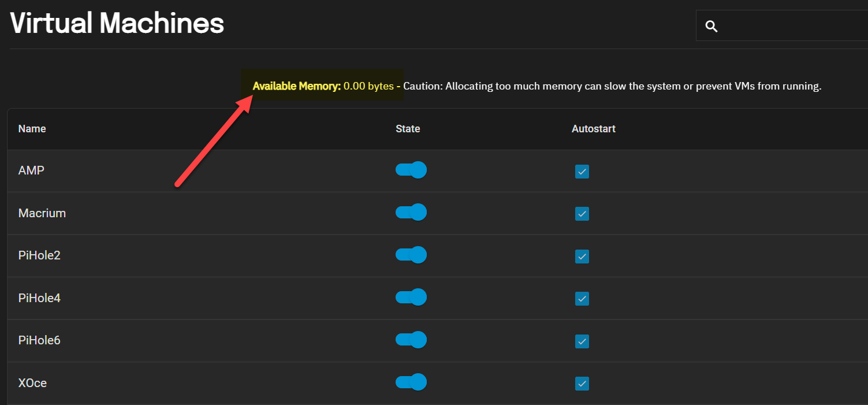Switch off the PiHole6 VM
The image size is (868, 405).
tap(411, 339)
